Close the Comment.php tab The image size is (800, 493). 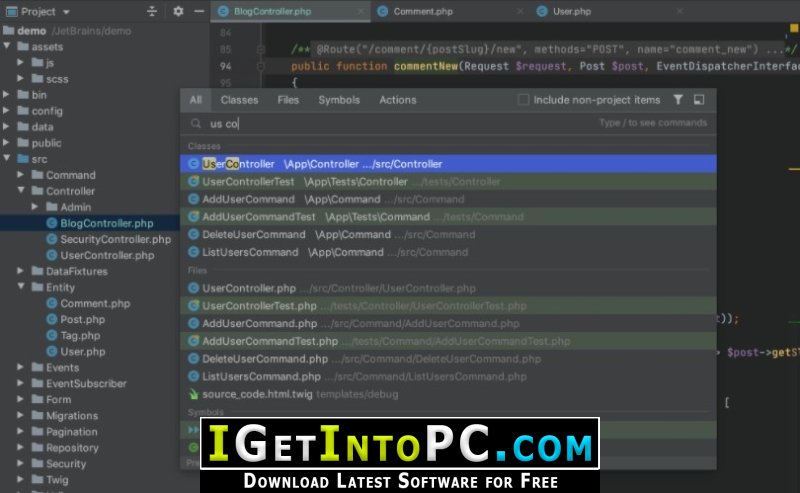pyautogui.click(x=520, y=11)
